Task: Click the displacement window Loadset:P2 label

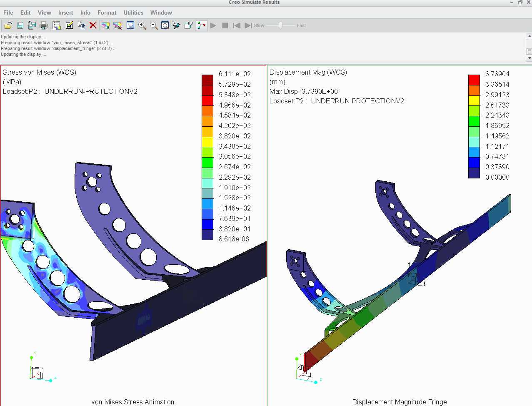Action: [x=337, y=101]
